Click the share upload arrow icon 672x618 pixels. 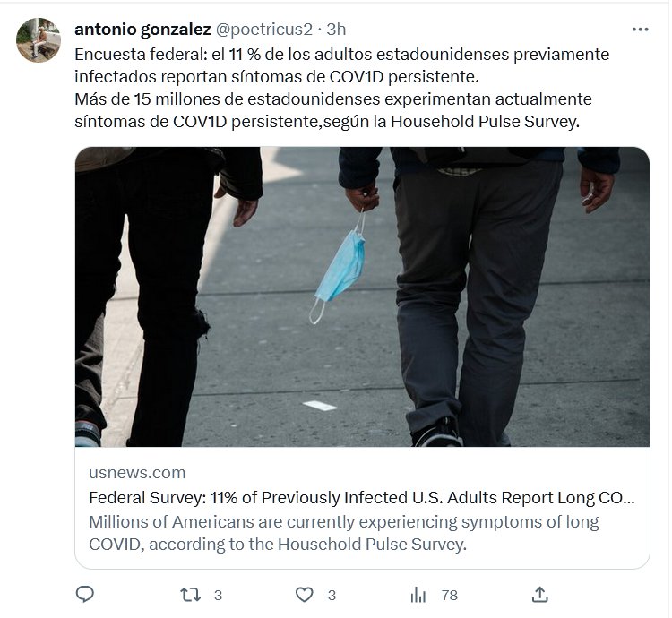pyautogui.click(x=539, y=594)
